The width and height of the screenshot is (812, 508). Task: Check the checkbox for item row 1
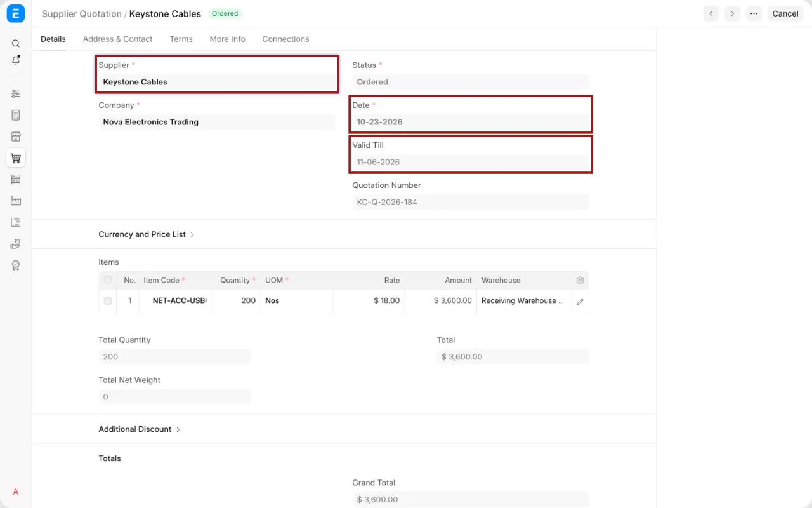[108, 301]
